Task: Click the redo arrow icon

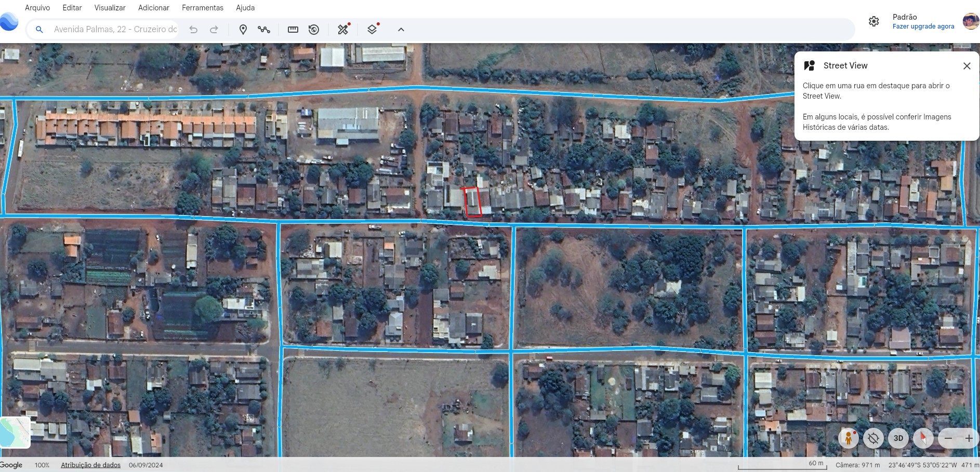Action: click(x=214, y=30)
